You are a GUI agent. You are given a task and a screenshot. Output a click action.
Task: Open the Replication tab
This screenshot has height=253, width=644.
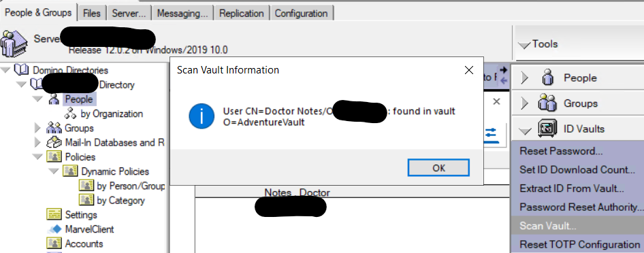242,13
